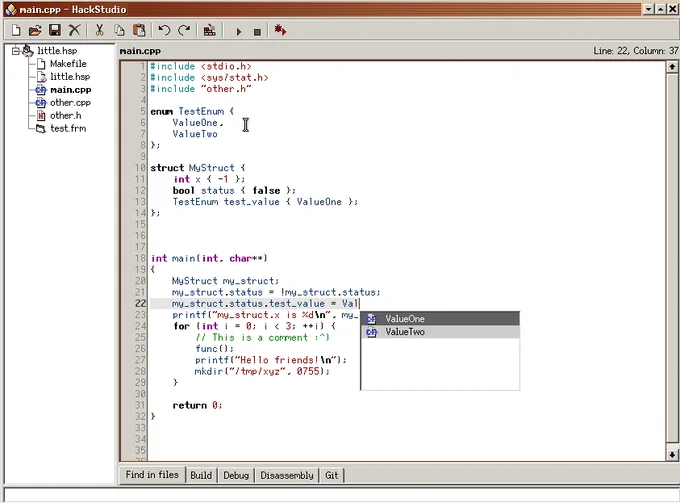The image size is (680, 503).
Task: Click the other.h header file icon
Action: click(x=41, y=116)
